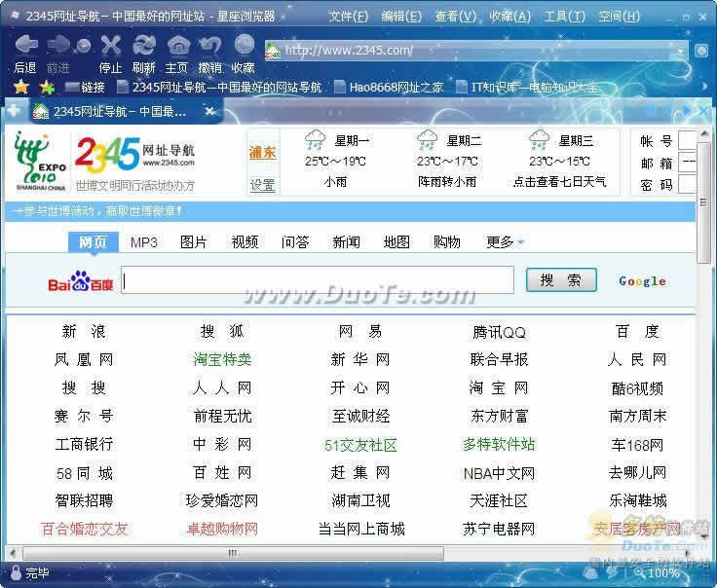Click the horizontal scrollbar thumb
Image resolution: width=717 pixels, height=588 pixels.
[233, 553]
